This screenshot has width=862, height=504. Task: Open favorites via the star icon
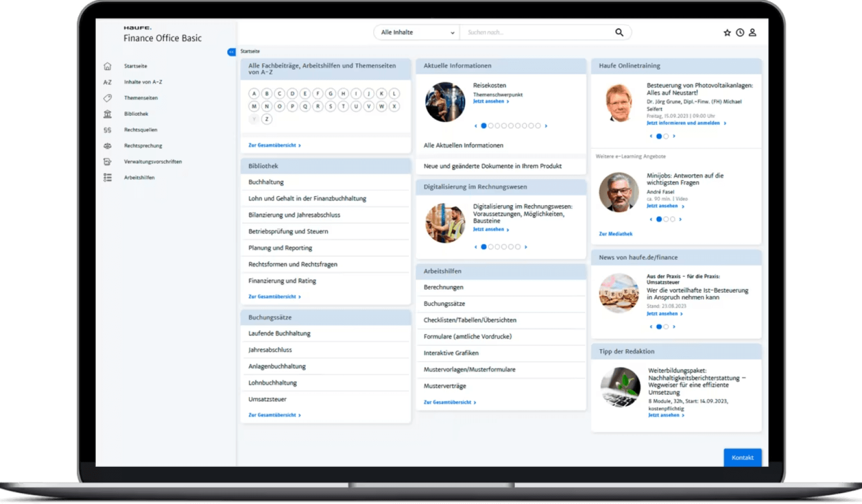pos(727,32)
